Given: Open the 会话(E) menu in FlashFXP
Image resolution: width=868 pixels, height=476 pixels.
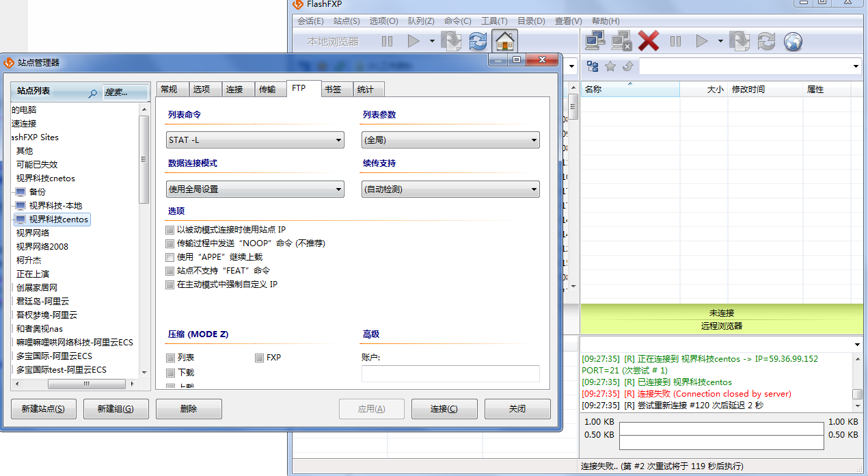Looking at the screenshot, I should [x=310, y=21].
